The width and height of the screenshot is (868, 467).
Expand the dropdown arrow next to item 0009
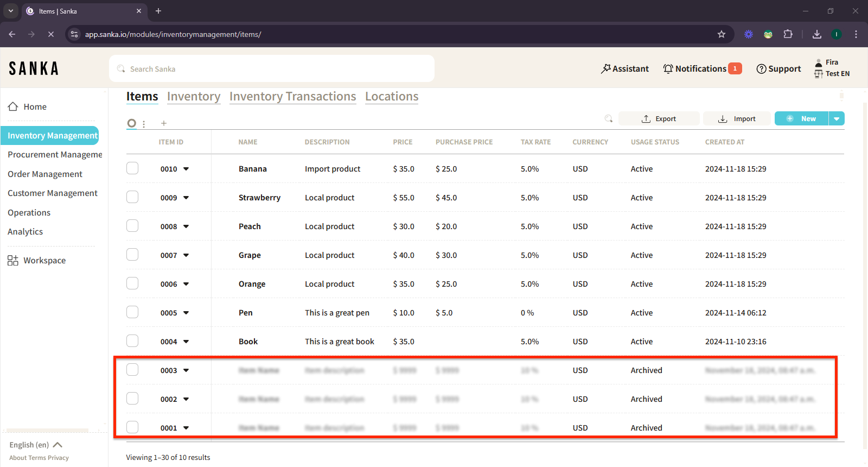click(x=186, y=198)
